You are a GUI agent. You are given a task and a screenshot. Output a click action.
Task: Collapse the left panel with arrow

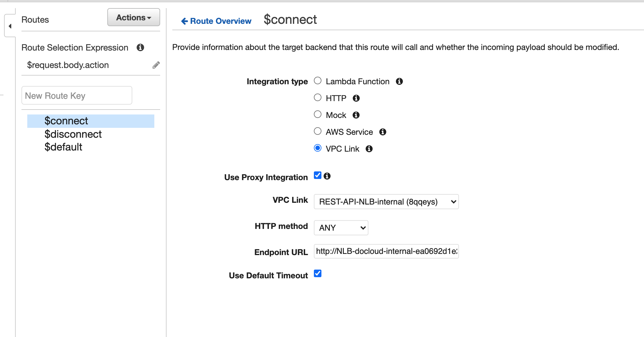10,26
